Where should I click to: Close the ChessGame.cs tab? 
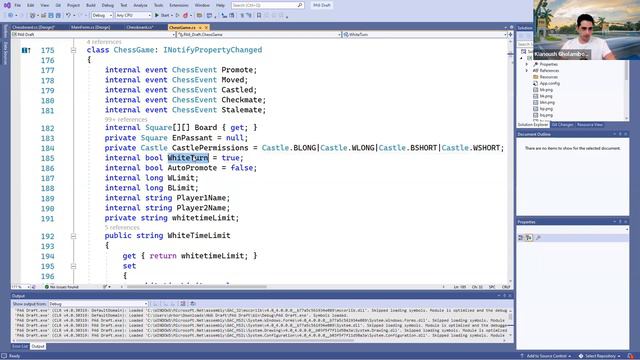pos(206,27)
